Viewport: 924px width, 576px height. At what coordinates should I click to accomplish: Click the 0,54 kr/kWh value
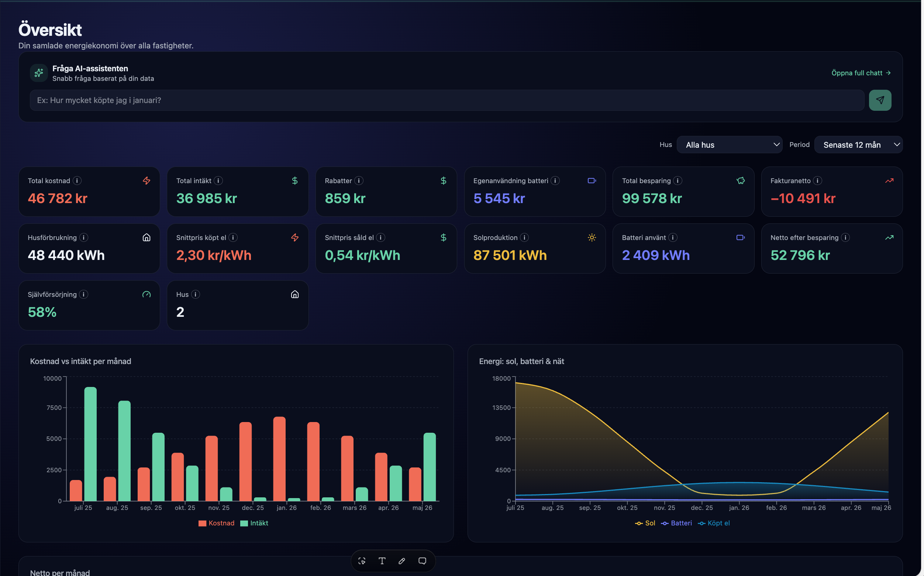(x=362, y=255)
